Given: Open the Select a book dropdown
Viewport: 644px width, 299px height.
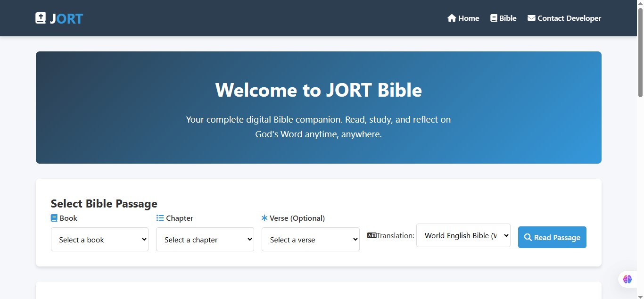Looking at the screenshot, I should pos(99,239).
